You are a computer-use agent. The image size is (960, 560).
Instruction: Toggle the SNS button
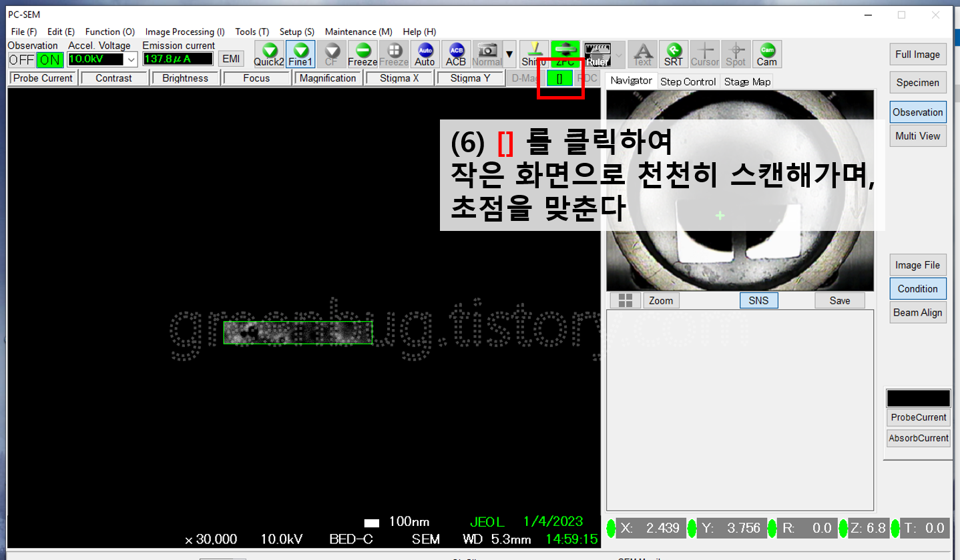point(758,300)
